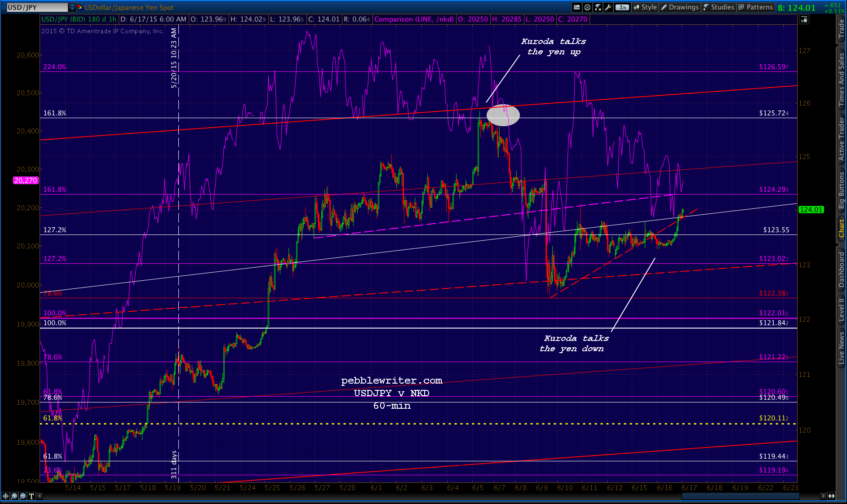Select the crosshair pan tool icon

pyautogui.click(x=5, y=496)
